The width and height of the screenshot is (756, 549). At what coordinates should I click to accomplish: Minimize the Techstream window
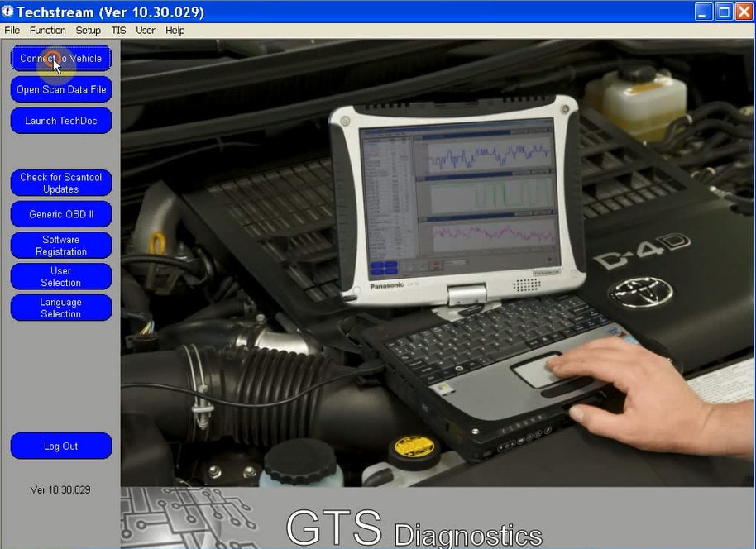(x=703, y=12)
